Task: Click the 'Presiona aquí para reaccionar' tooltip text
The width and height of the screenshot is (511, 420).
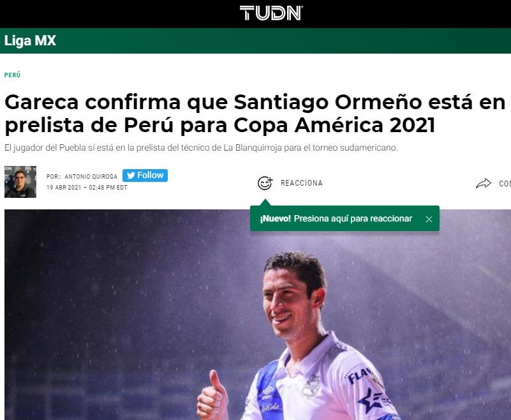Action: point(353,218)
